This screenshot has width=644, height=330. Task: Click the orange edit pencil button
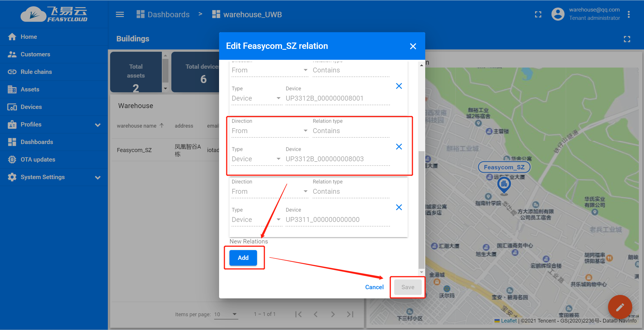pyautogui.click(x=620, y=307)
